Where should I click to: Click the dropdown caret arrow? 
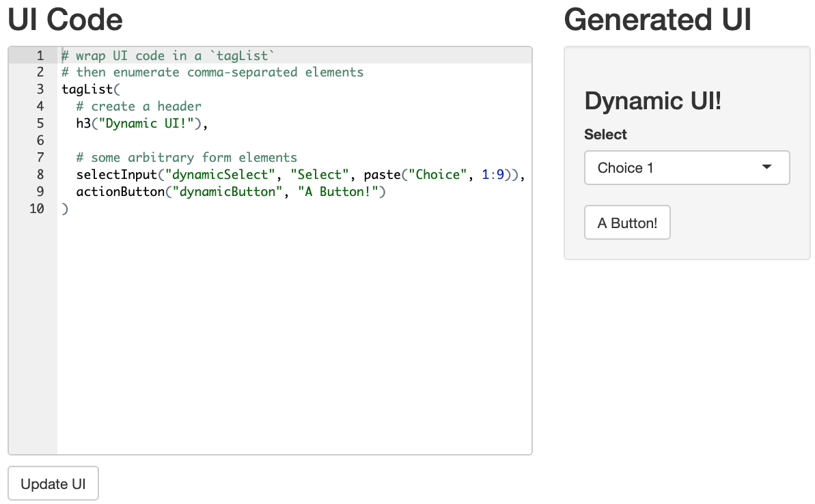766,167
